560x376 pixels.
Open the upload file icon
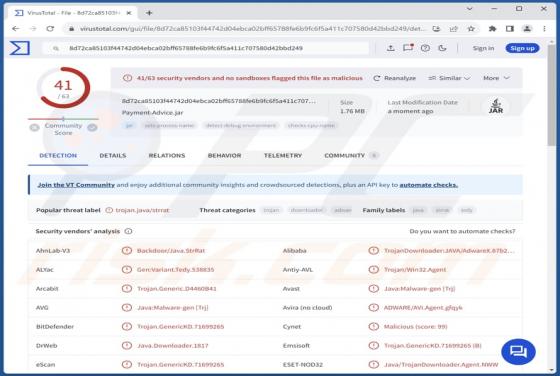390,48
